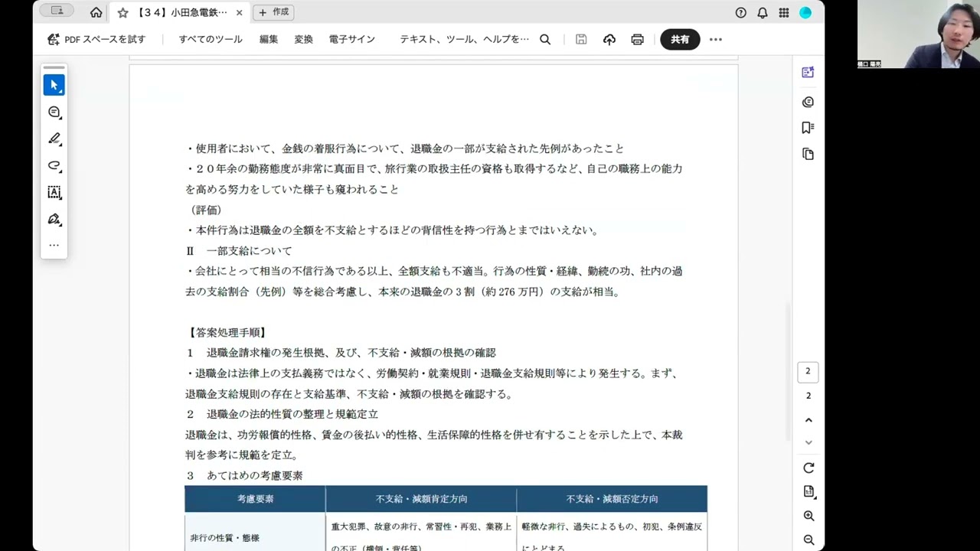Open the apps grid icon
The image size is (980, 551).
click(784, 12)
